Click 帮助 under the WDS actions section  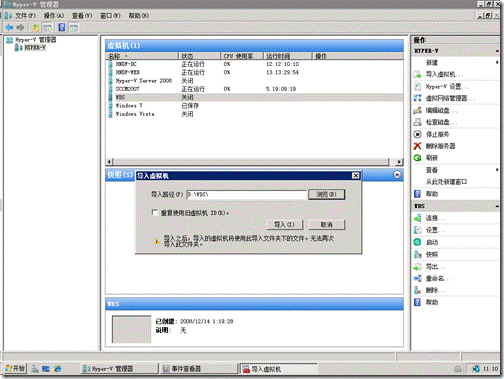click(432, 302)
